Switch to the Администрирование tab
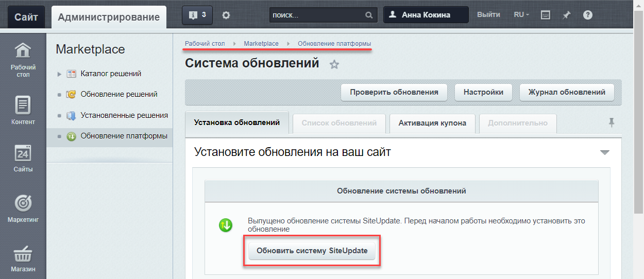The width and height of the screenshot is (644, 279). tap(109, 17)
